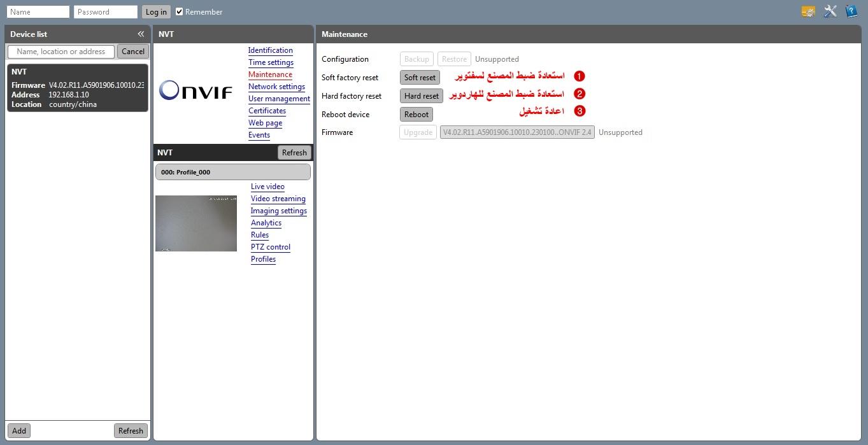Open User management section
Viewport: 868px width, 445px height.
pos(279,99)
